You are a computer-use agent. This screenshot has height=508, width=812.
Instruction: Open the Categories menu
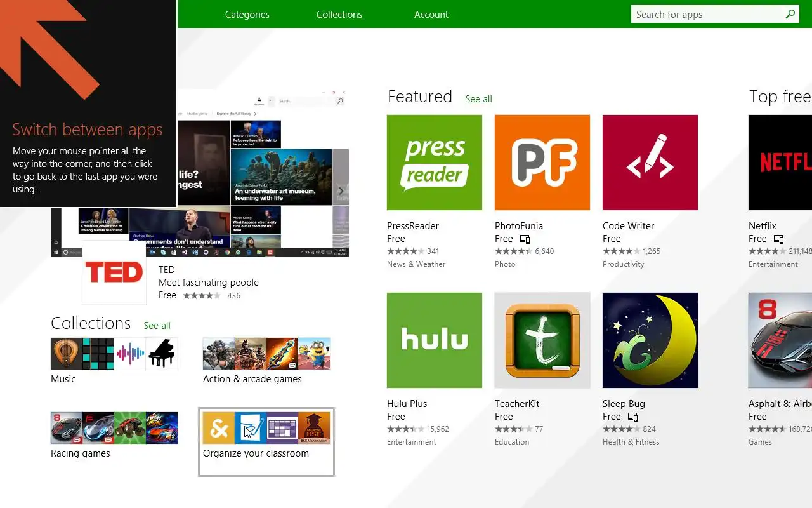[247, 15]
